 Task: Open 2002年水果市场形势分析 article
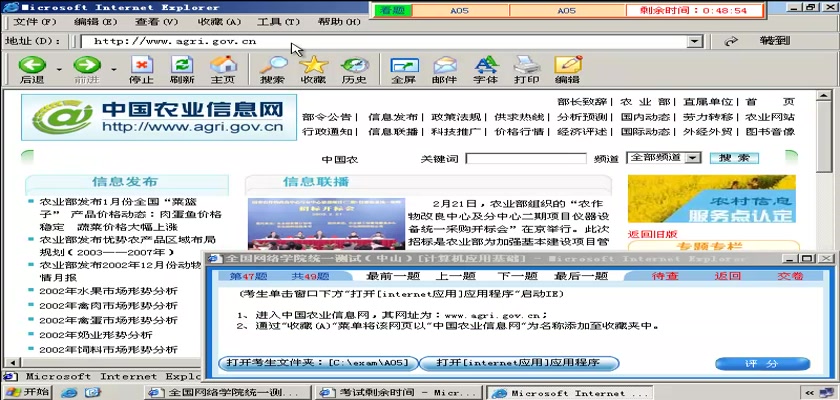coord(108,291)
